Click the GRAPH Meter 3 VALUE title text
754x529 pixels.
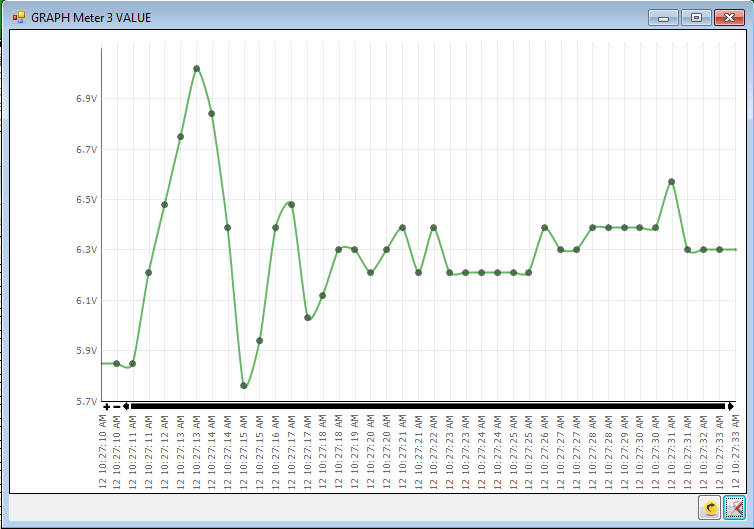(91, 18)
